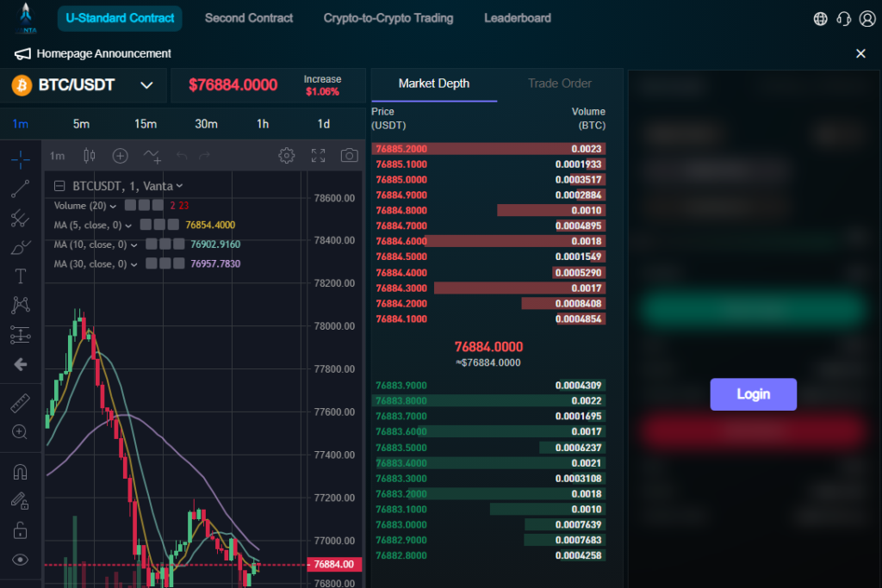This screenshot has width=882, height=588.
Task: Expand MA (30, close, 0) indicator options
Action: click(x=134, y=264)
